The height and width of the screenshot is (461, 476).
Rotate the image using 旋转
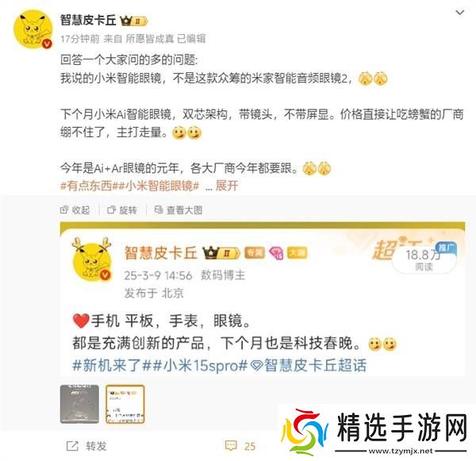[x=122, y=209]
